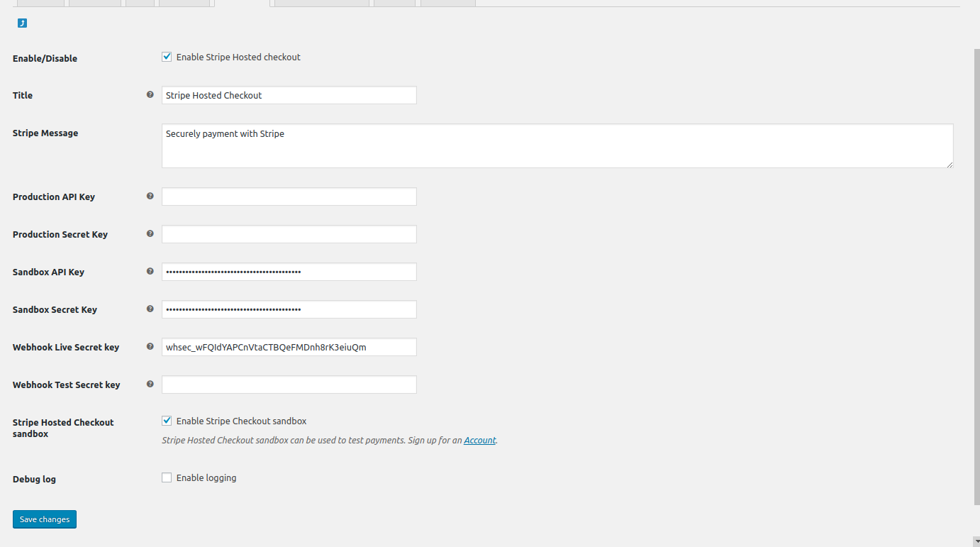Click the page's vertical scrollbar
This screenshot has height=547, width=980.
[976, 270]
